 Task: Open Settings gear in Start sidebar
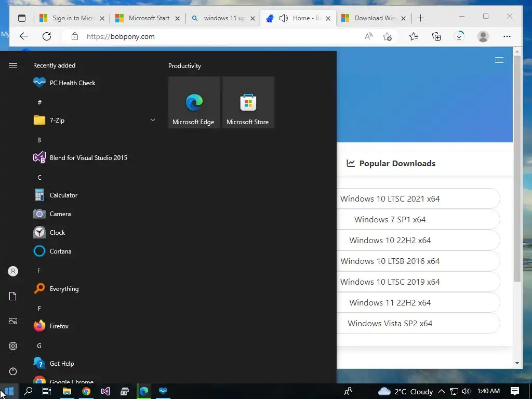pyautogui.click(x=13, y=346)
